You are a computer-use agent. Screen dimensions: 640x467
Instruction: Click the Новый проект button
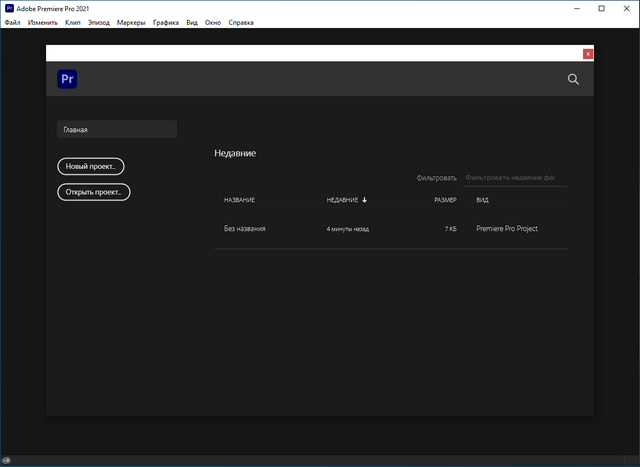pyautogui.click(x=91, y=166)
